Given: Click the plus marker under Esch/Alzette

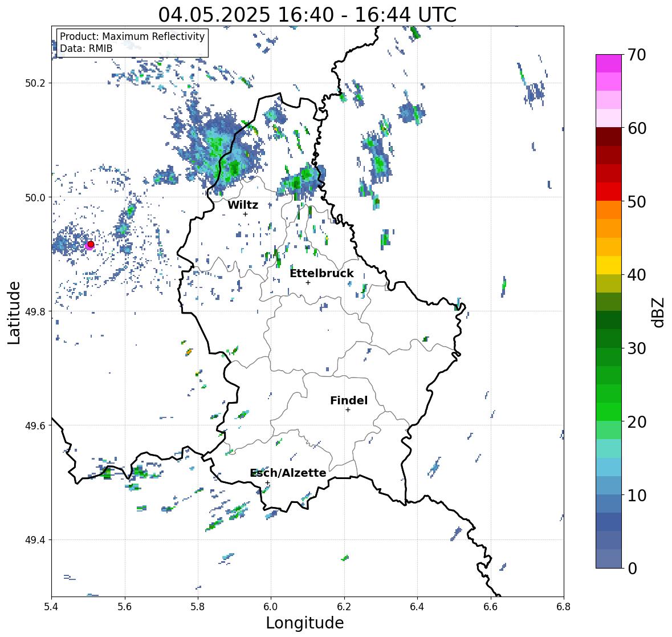Looking at the screenshot, I should 267,482.
